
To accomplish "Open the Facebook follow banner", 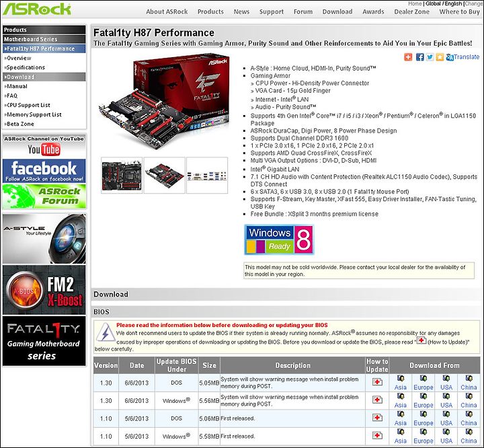I will pyautogui.click(x=44, y=171).
